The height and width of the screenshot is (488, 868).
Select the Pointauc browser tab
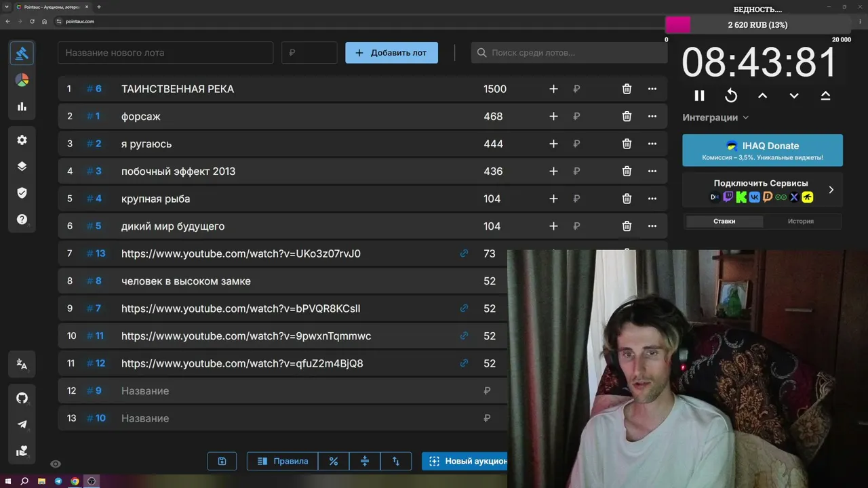(x=52, y=7)
